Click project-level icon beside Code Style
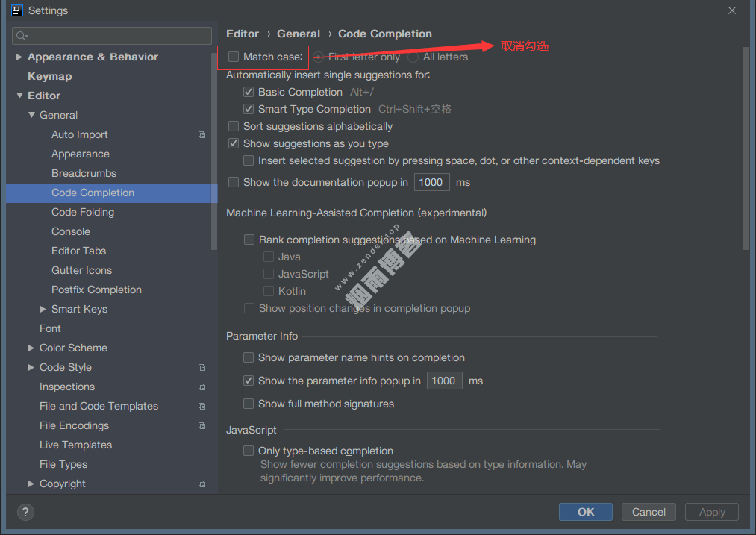The width and height of the screenshot is (756, 535). (202, 368)
